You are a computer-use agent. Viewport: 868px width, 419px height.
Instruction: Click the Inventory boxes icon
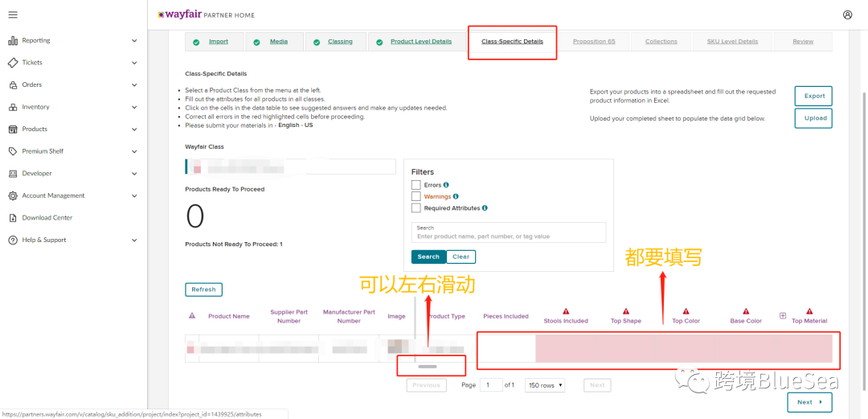click(x=13, y=107)
